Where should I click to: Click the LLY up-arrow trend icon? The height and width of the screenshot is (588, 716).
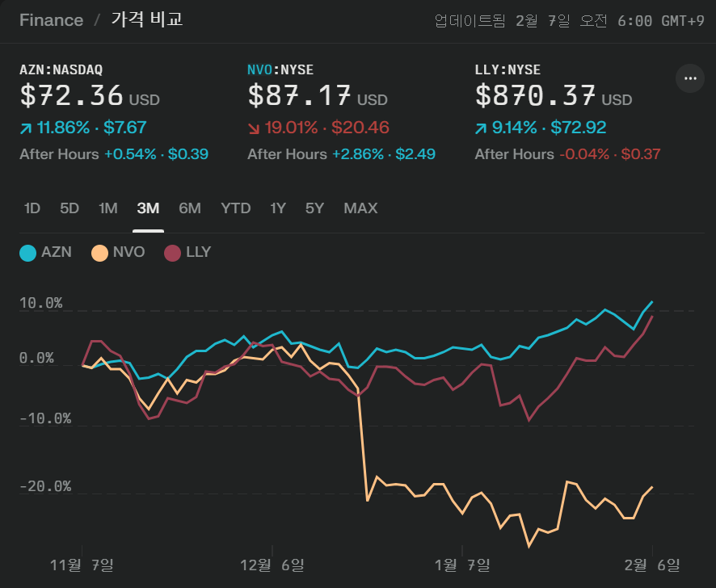(481, 128)
